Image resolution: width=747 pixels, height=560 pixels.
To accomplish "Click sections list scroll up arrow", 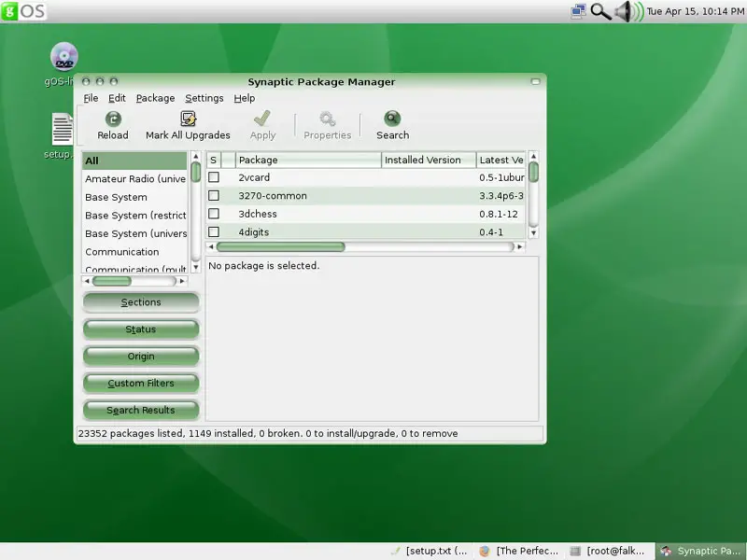I will (x=196, y=156).
